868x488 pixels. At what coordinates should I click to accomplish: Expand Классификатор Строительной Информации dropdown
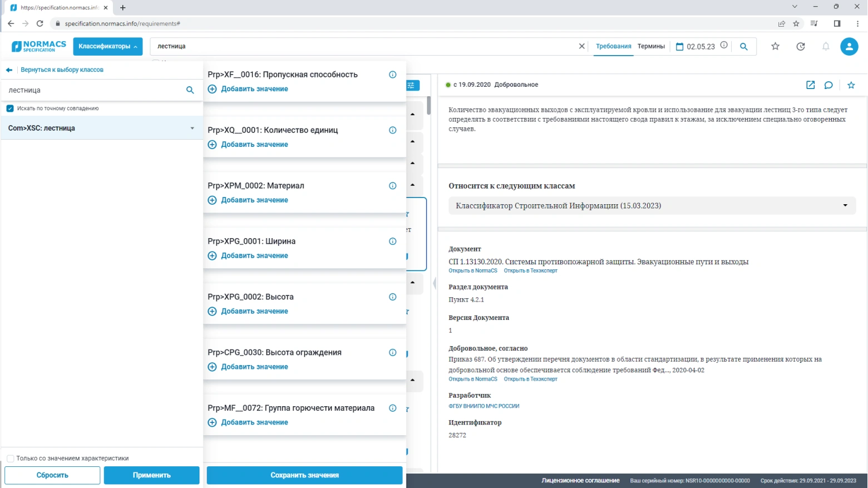click(x=845, y=206)
